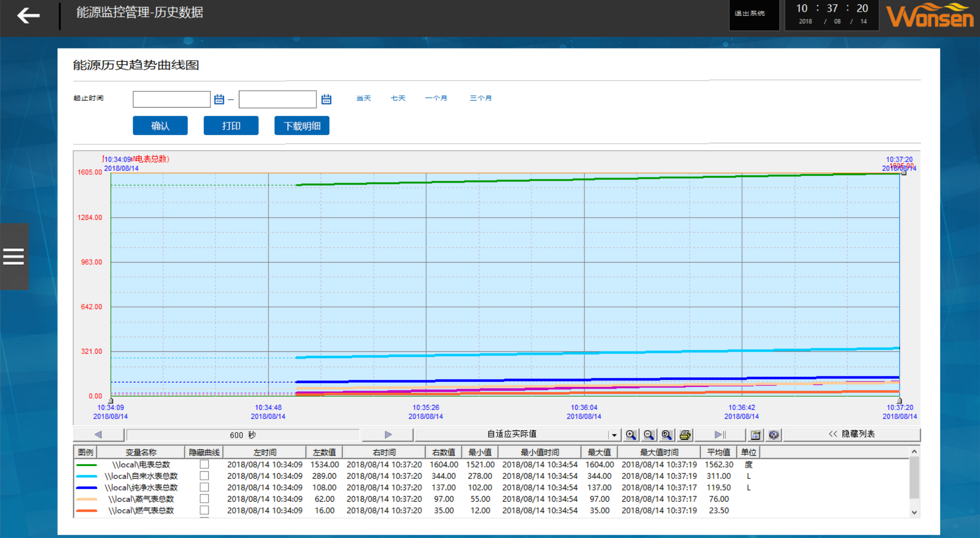
Task: Click the green 电表总数 legend swatch
Action: click(86, 465)
